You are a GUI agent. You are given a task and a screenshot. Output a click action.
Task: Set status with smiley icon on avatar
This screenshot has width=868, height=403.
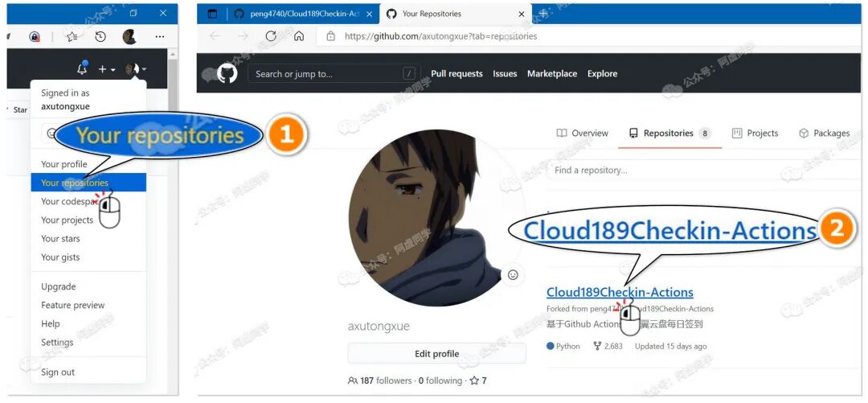(x=513, y=274)
